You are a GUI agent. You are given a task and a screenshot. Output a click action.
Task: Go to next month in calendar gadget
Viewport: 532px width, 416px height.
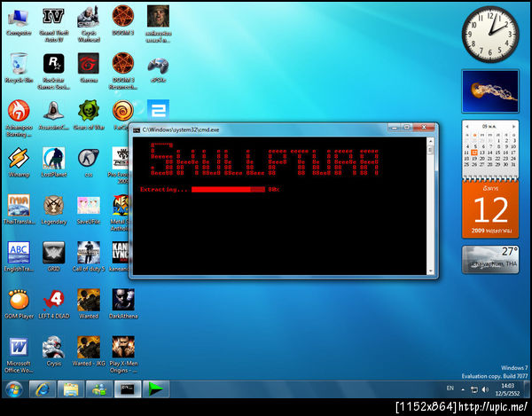coord(513,126)
